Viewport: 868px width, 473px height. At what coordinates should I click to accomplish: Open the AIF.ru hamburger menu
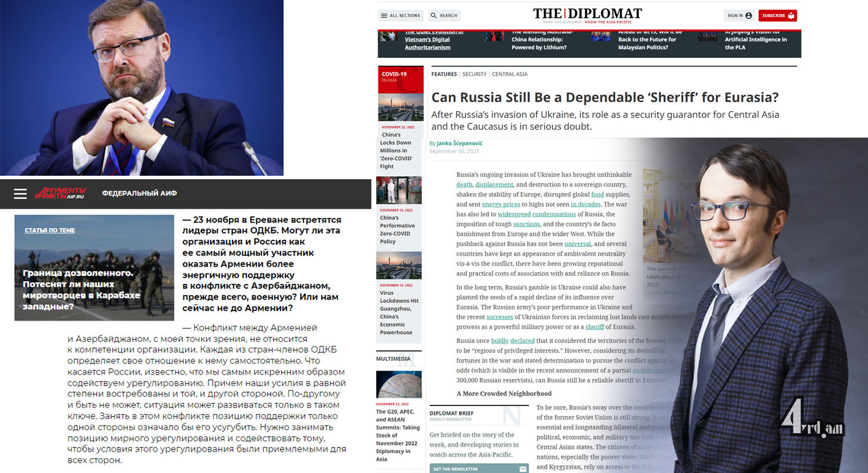tap(20, 194)
